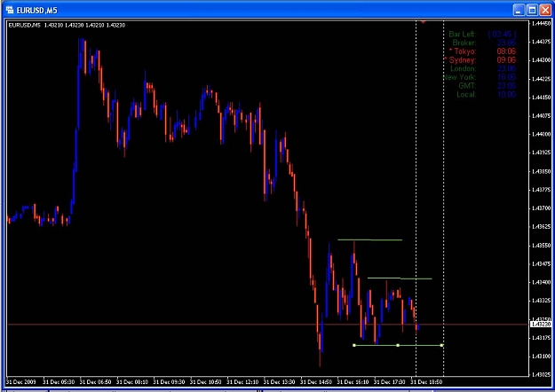Click the Sydney time value '09:06'

tap(506, 60)
